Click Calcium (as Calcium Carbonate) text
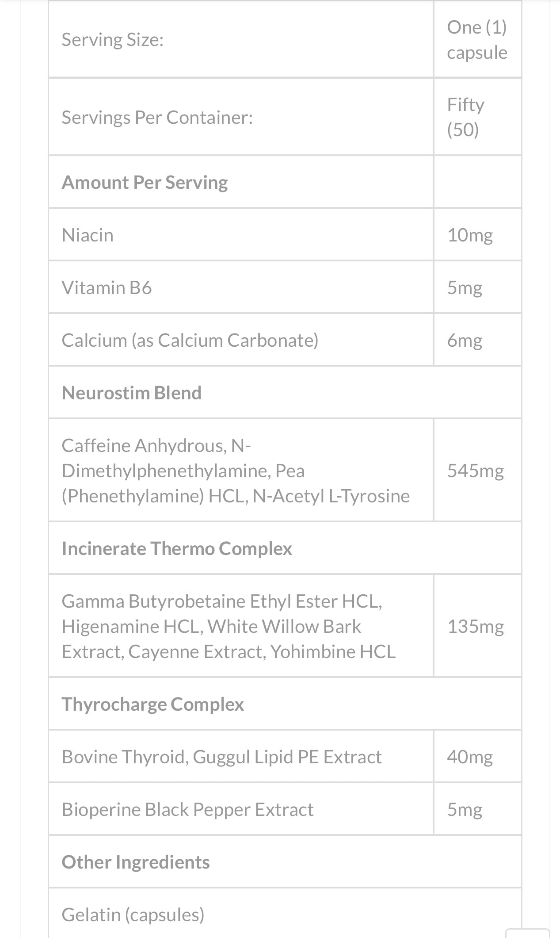Image resolution: width=560 pixels, height=938 pixels. pyautogui.click(x=190, y=340)
